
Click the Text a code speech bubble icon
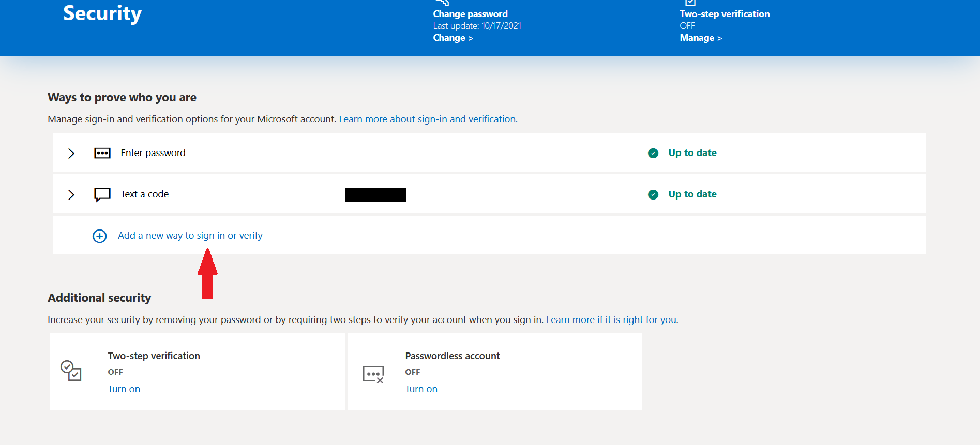click(102, 194)
